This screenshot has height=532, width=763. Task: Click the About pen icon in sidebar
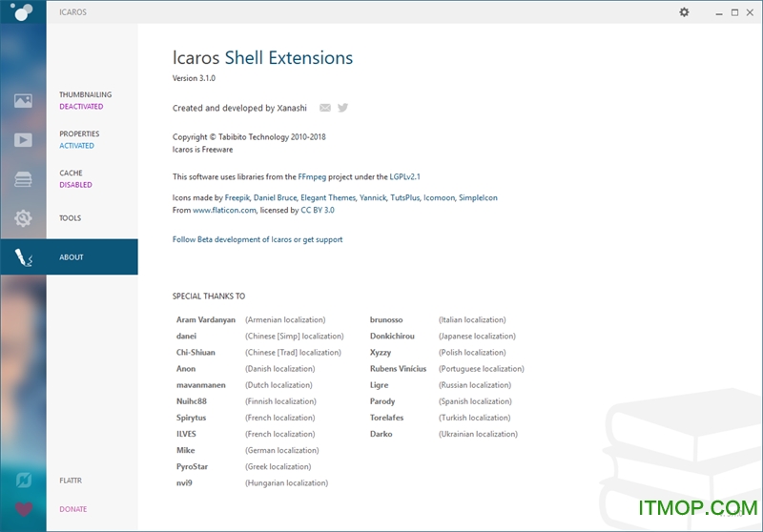23,257
